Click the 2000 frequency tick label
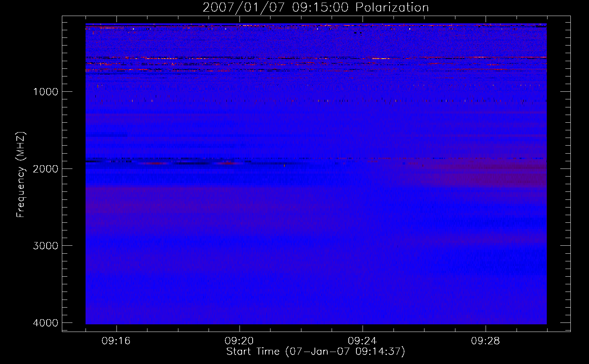 46,169
